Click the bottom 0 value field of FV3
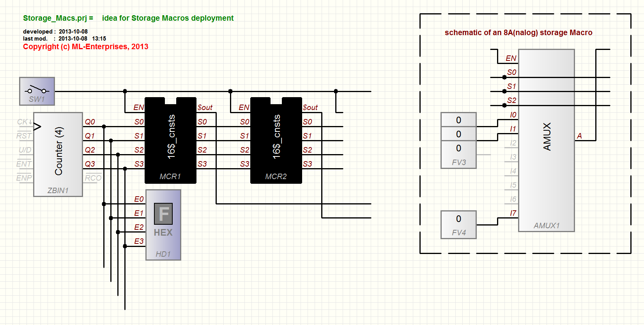The height and width of the screenshot is (325, 644). click(459, 148)
